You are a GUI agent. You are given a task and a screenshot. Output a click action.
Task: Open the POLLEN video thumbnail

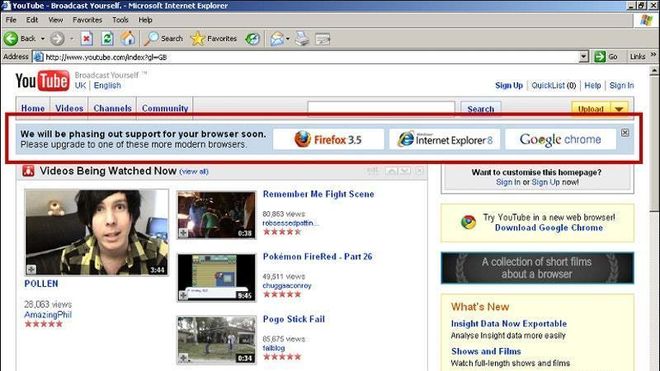pyautogui.click(x=96, y=232)
